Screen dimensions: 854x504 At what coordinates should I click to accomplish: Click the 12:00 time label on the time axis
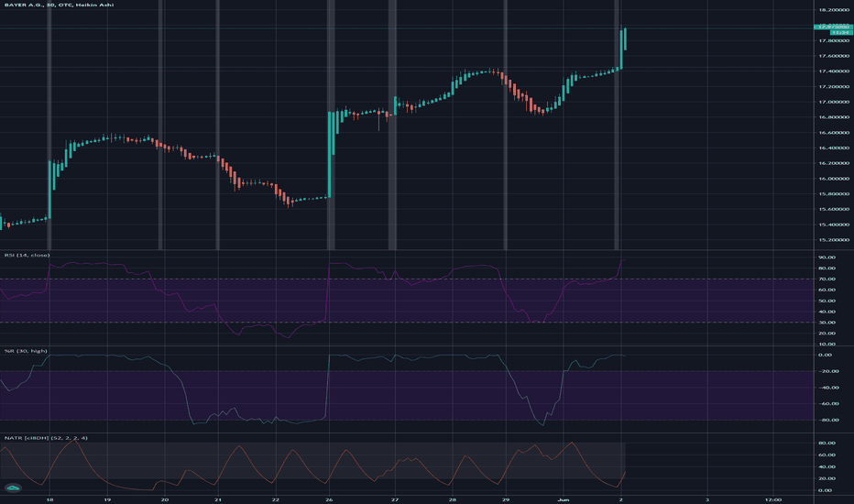click(772, 499)
